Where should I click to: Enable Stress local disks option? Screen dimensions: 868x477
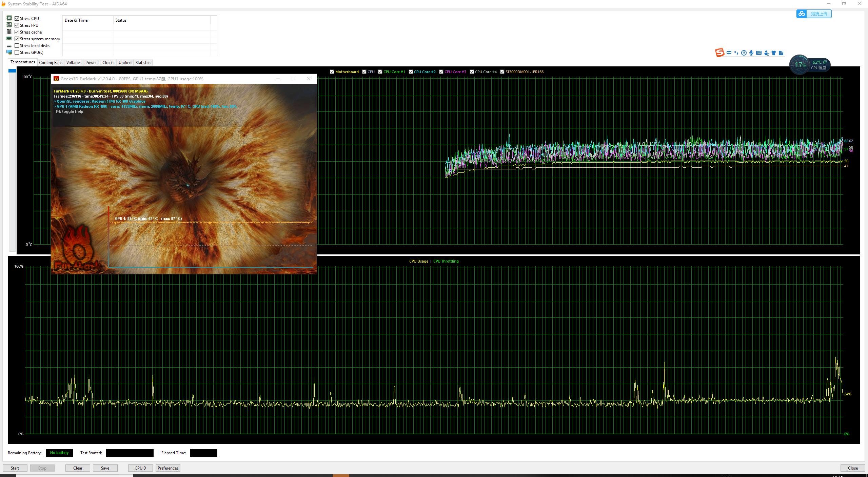17,45
